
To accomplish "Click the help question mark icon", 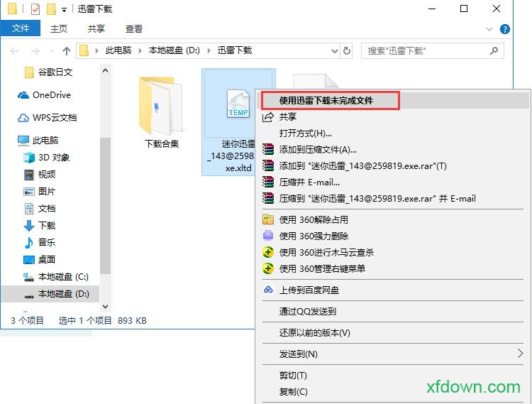I will [x=505, y=29].
